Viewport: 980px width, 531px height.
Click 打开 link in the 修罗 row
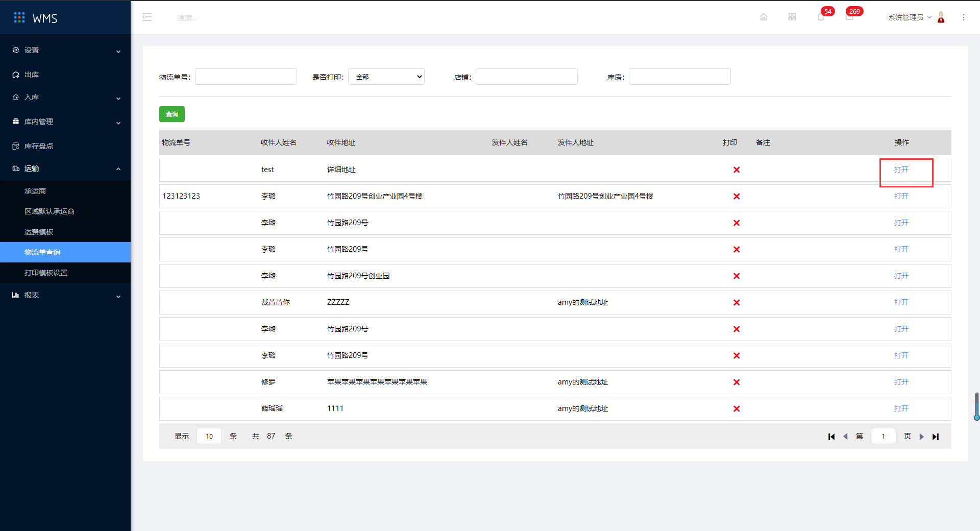tap(901, 382)
